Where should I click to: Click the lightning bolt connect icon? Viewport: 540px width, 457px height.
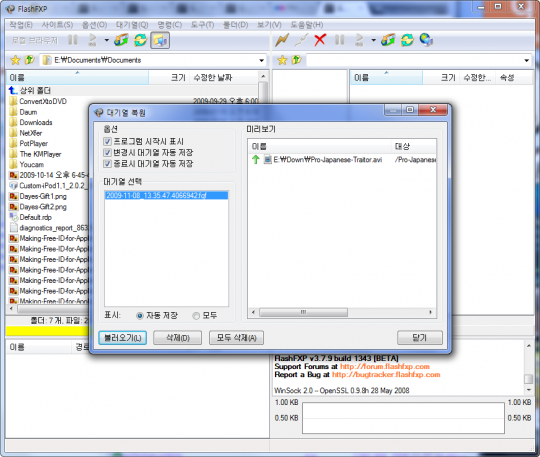point(282,40)
